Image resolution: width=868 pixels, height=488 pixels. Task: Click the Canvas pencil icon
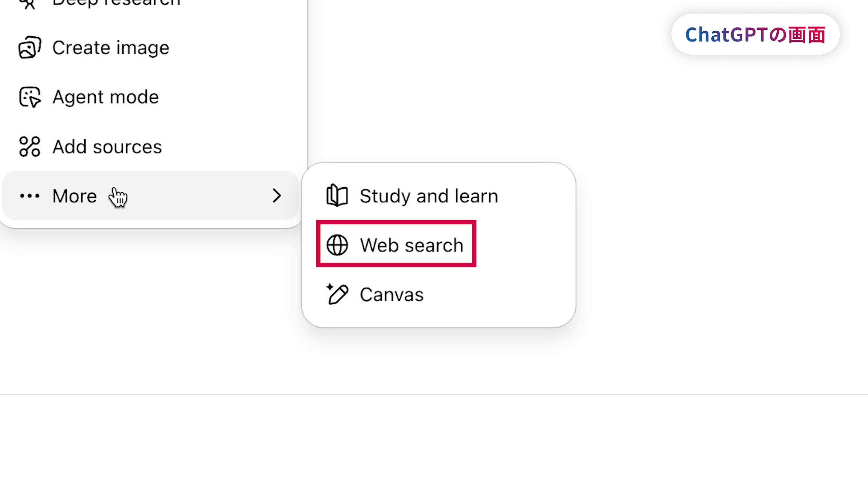(x=337, y=294)
